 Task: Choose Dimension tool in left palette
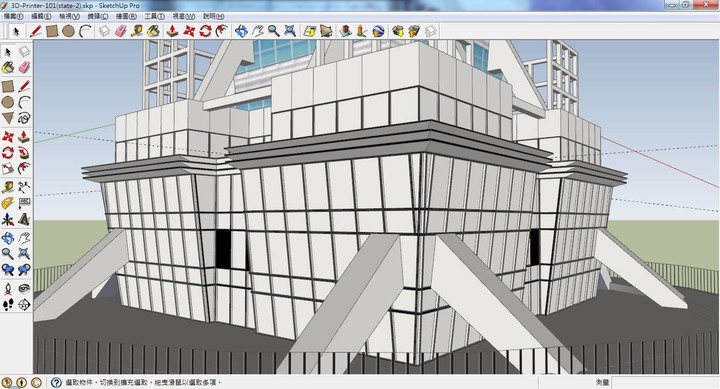(x=24, y=186)
